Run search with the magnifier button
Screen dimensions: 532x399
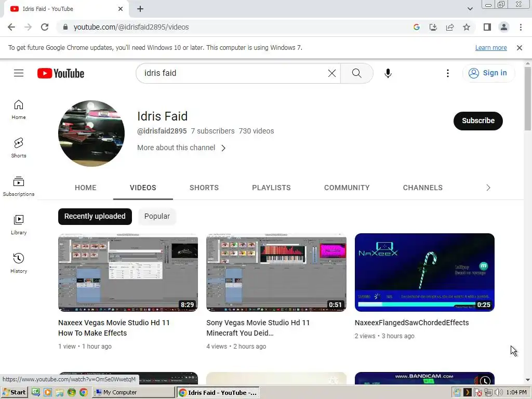pyautogui.click(x=356, y=73)
